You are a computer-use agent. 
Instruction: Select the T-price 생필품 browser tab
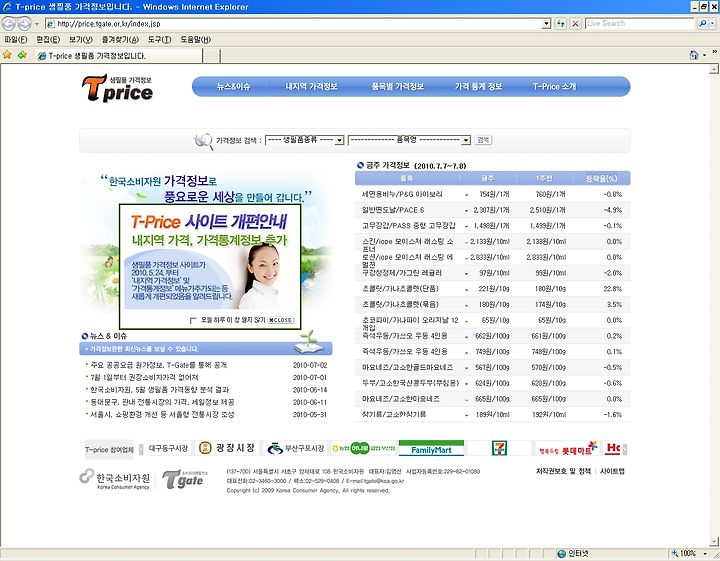[x=119, y=56]
